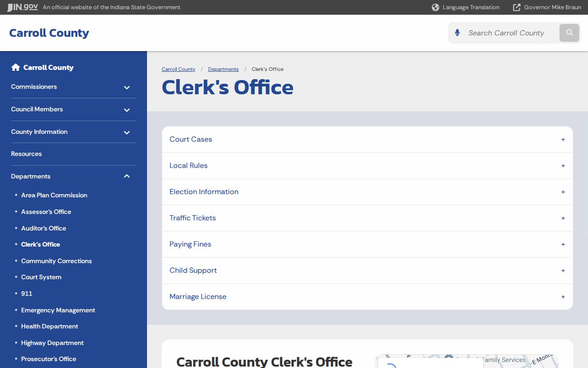Open the 911 department page

coord(27,293)
